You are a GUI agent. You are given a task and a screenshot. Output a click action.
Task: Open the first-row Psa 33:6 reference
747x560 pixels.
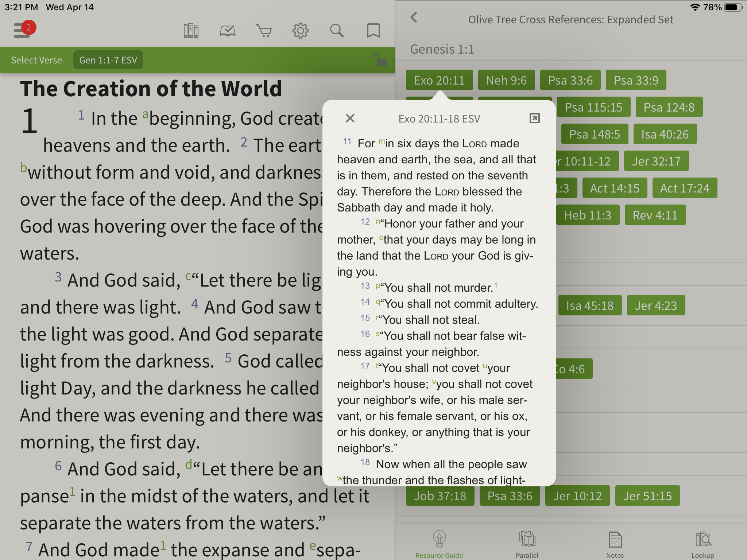tap(570, 80)
